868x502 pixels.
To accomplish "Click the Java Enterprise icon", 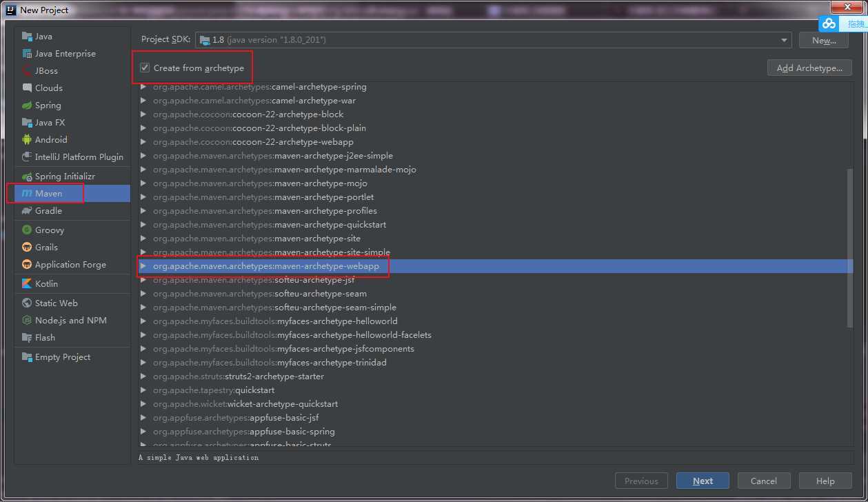I will click(27, 54).
